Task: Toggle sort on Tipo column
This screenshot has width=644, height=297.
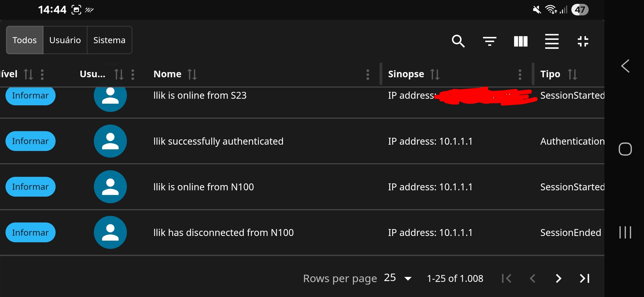Action: point(572,74)
